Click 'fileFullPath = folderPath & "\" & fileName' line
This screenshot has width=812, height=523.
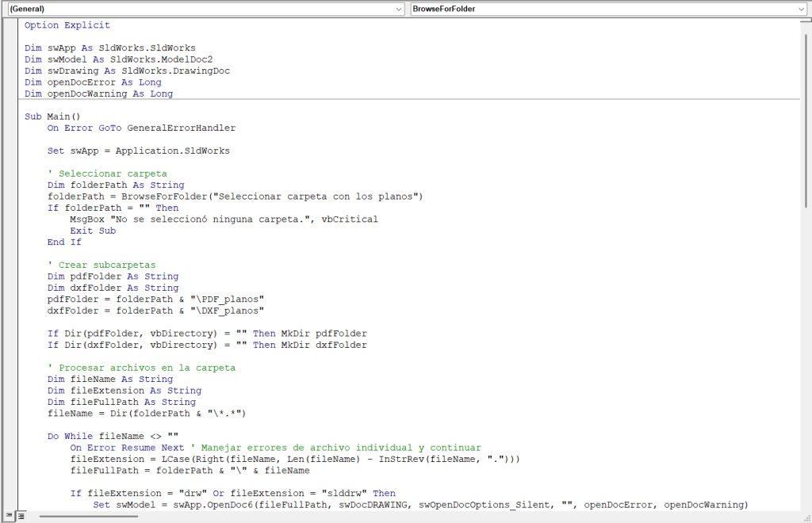click(190, 470)
